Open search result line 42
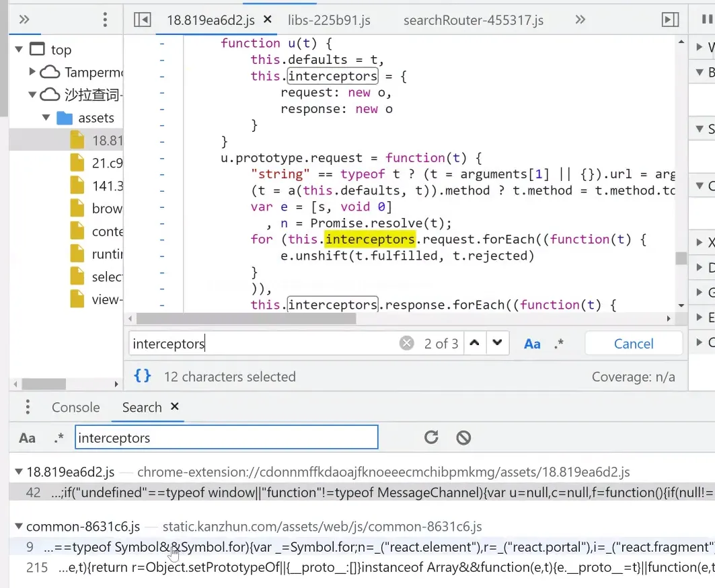Viewport: 715px width, 588px height. click(x=362, y=492)
